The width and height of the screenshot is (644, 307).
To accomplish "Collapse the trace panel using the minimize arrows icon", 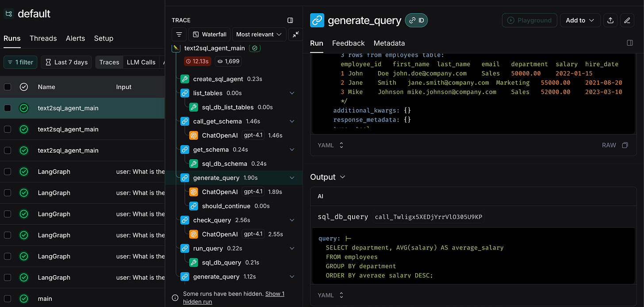I will coord(295,35).
